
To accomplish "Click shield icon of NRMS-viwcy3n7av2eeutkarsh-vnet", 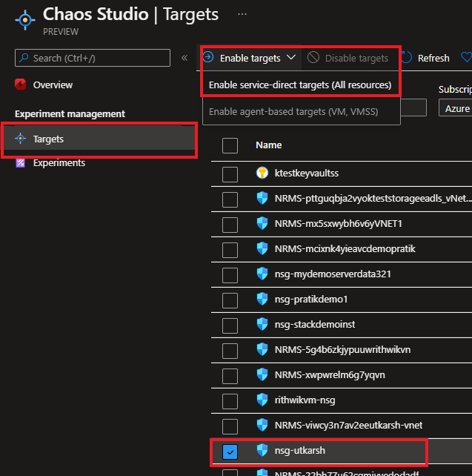I will 262,425.
